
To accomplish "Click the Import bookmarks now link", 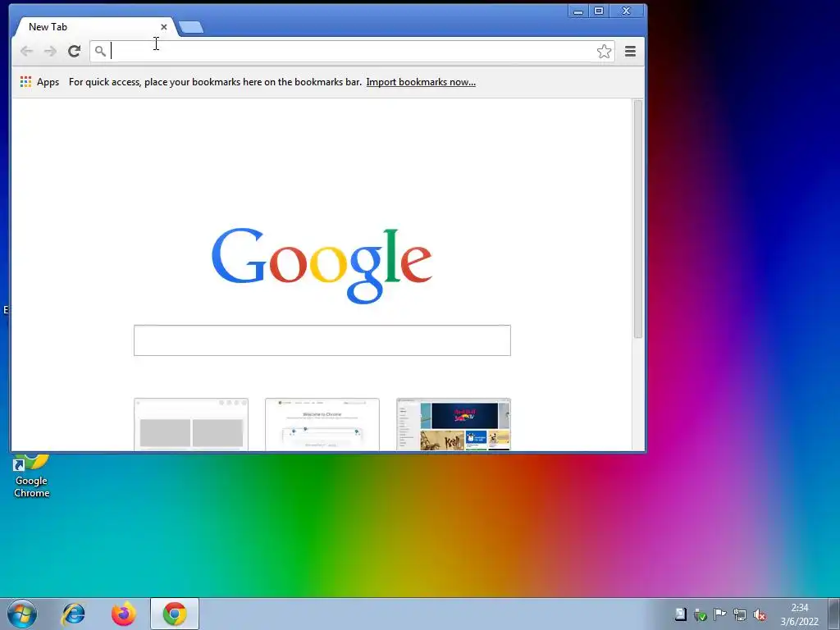I will coord(421,82).
